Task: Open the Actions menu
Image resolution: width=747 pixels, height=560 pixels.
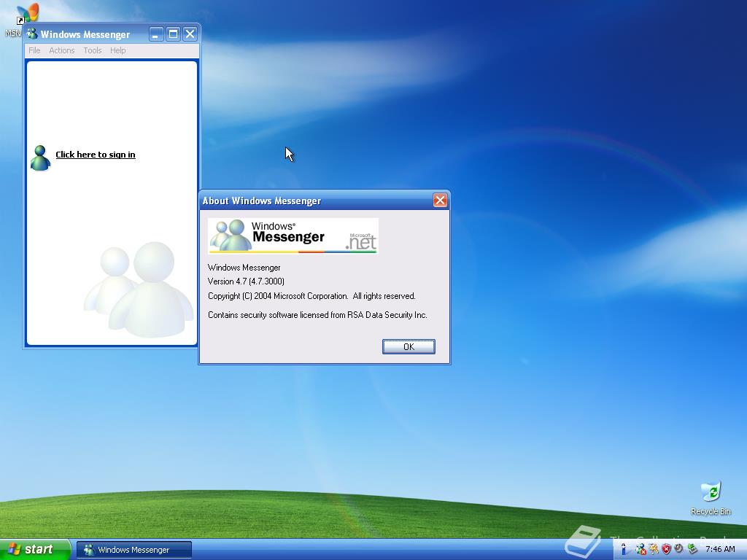Action: click(x=62, y=50)
